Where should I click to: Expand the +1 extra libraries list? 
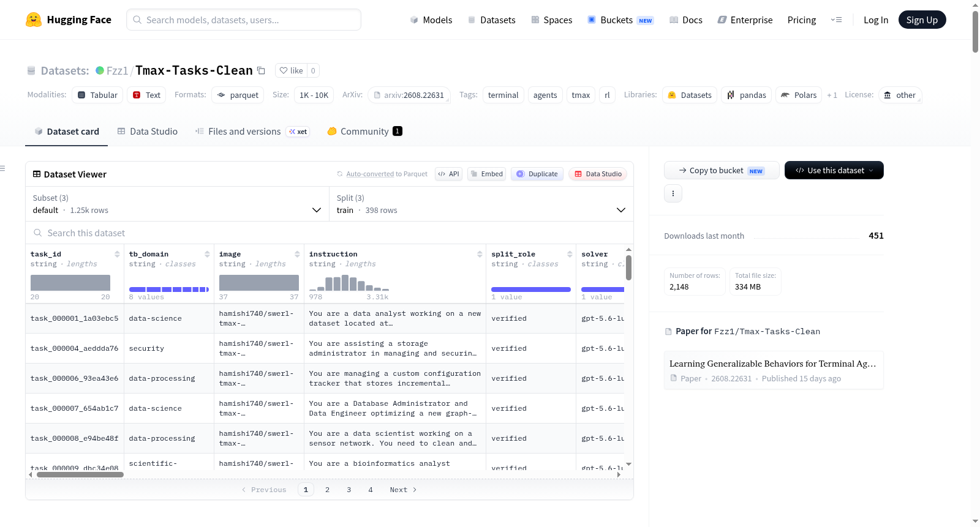click(832, 95)
